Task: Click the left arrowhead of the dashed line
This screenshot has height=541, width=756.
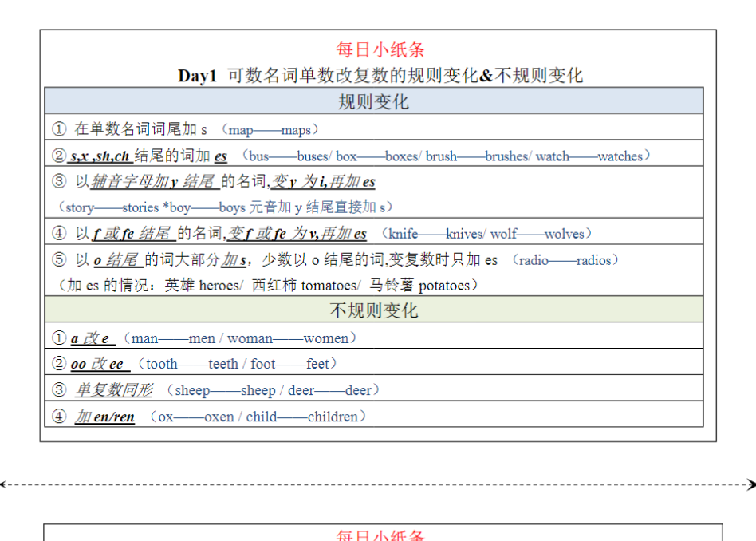Action: pyautogui.click(x=4, y=484)
